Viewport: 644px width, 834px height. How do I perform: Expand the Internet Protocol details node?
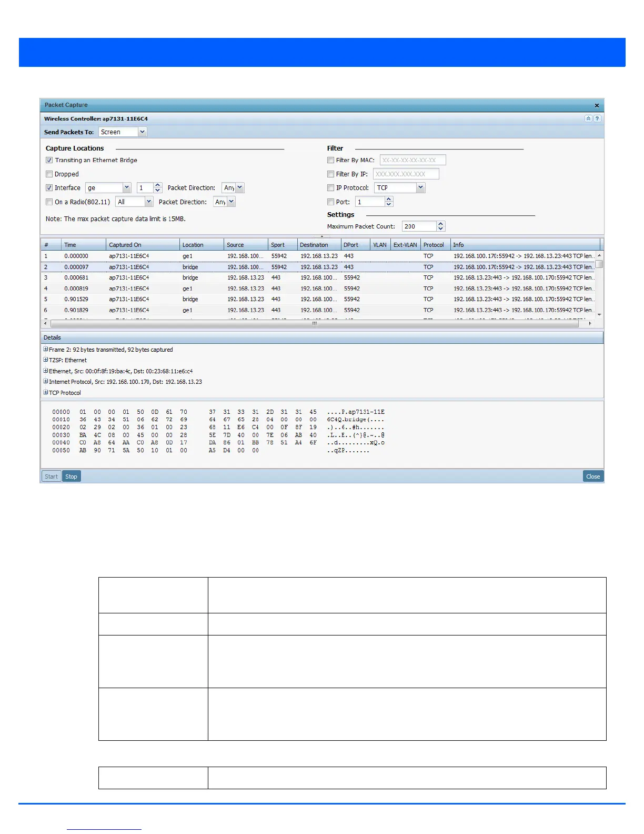point(46,382)
